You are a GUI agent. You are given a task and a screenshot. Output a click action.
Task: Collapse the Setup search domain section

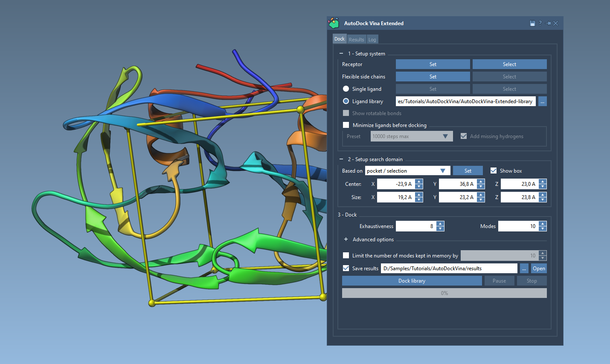click(x=341, y=159)
